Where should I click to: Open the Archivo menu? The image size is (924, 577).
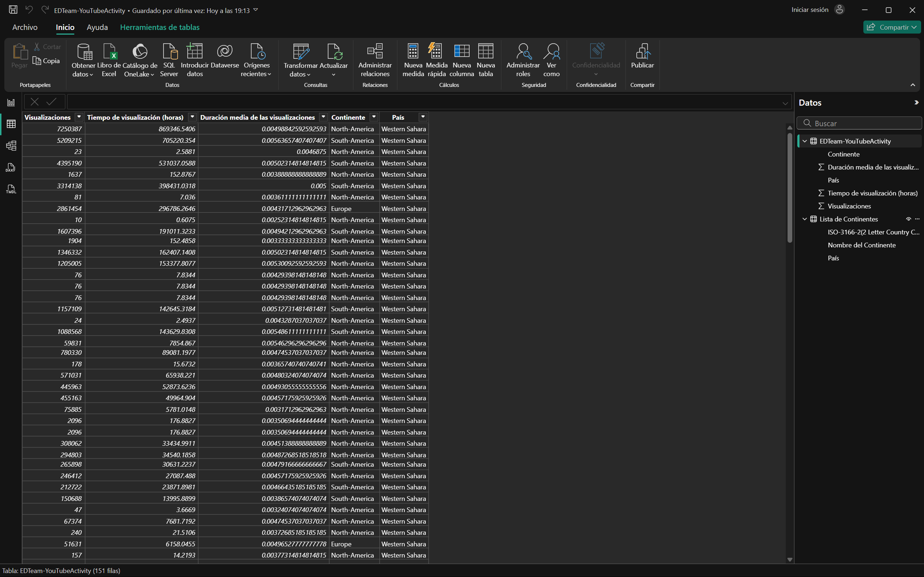(25, 27)
